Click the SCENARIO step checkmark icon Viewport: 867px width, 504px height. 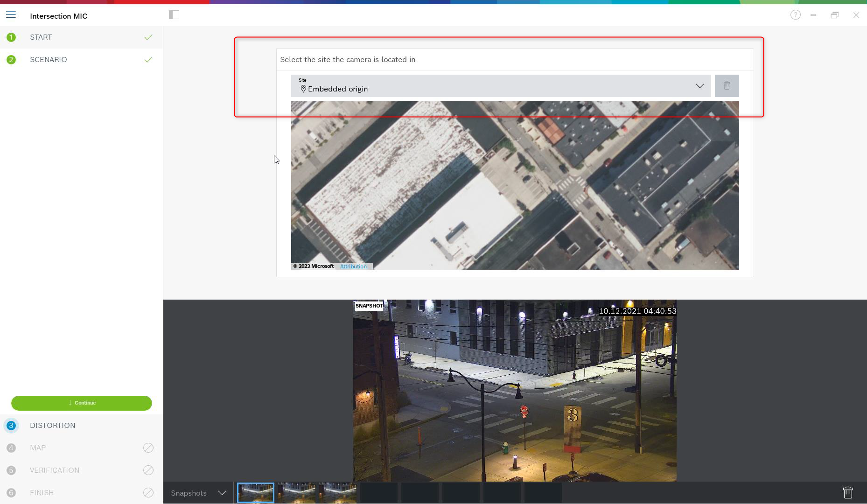[x=148, y=60]
